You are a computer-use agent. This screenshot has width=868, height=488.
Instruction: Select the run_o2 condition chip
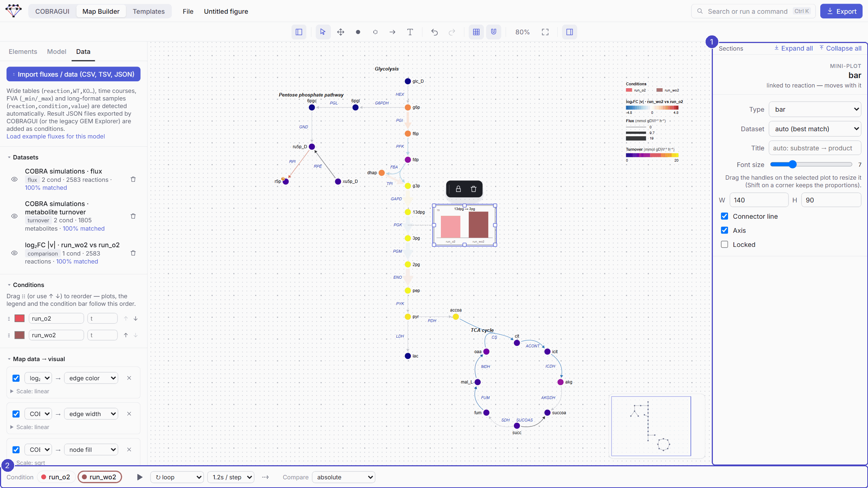pos(56,477)
